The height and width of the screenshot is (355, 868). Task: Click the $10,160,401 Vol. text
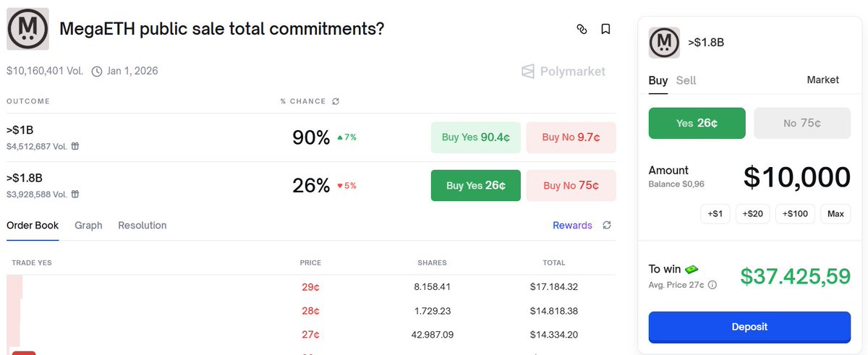45,71
